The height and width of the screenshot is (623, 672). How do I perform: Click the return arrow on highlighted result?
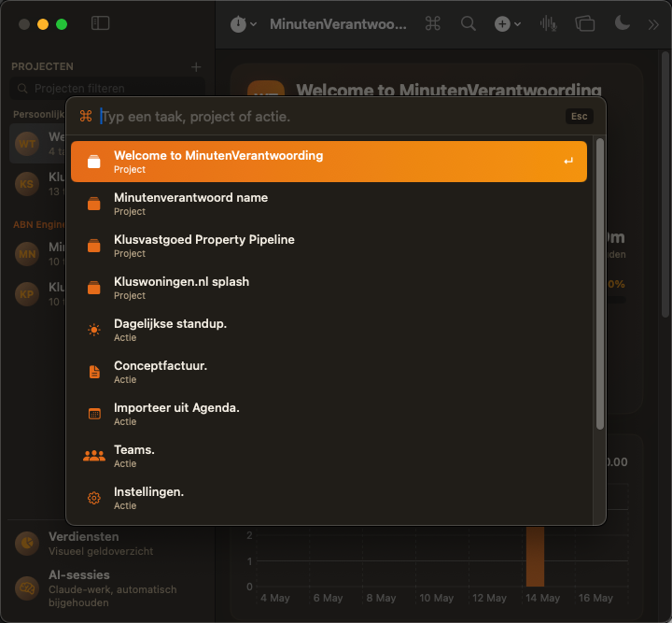click(x=568, y=162)
